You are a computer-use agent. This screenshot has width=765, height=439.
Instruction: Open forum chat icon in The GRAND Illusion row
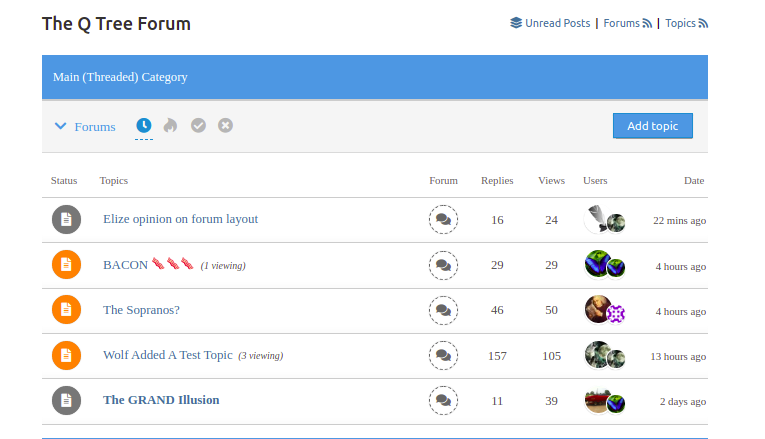click(443, 400)
